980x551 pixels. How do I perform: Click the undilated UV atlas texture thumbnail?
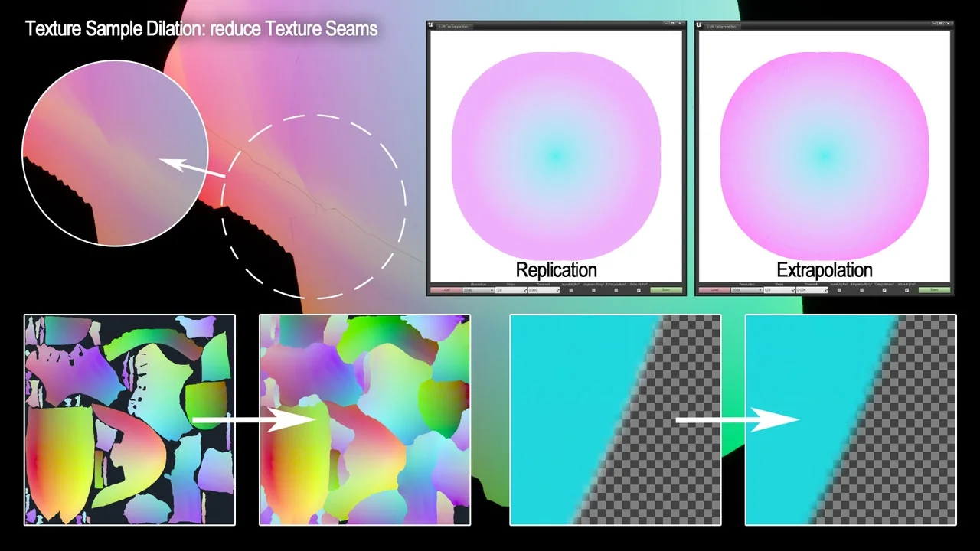tap(129, 419)
